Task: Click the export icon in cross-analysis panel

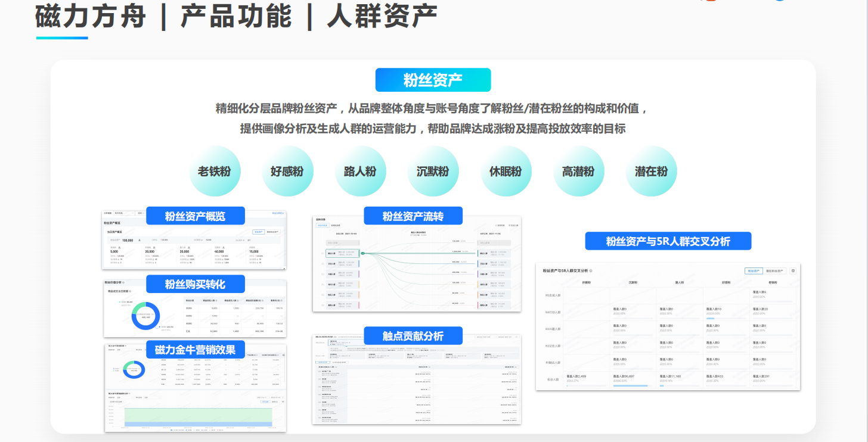Action: (x=793, y=270)
